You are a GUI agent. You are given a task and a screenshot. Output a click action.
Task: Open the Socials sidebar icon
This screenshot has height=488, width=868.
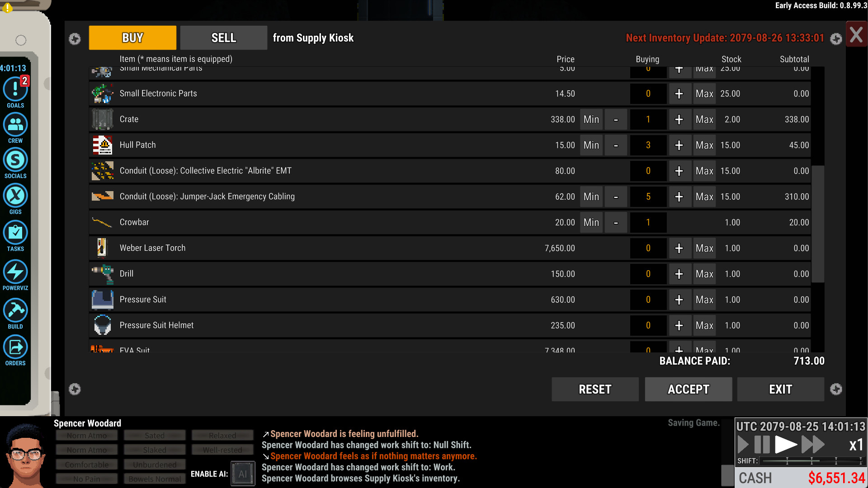15,160
